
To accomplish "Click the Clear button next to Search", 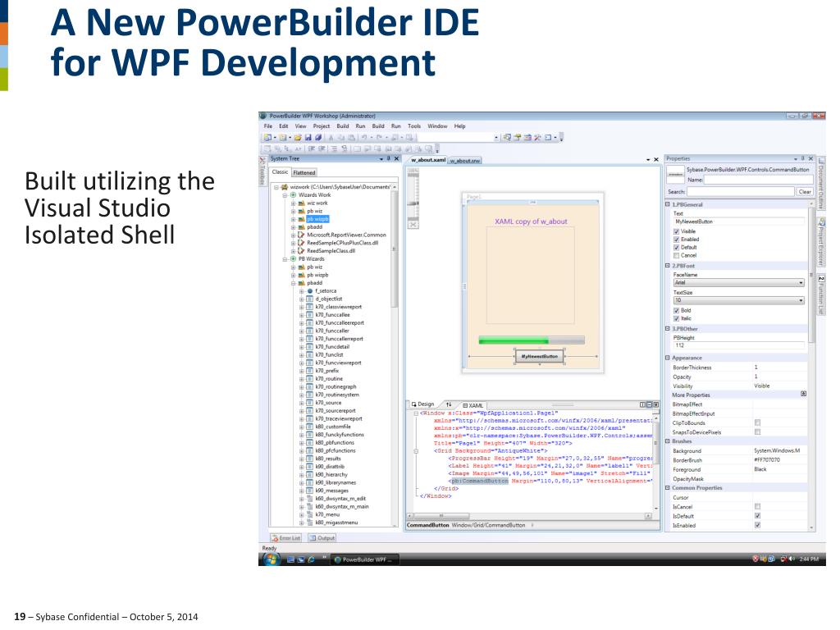I will click(x=805, y=192).
